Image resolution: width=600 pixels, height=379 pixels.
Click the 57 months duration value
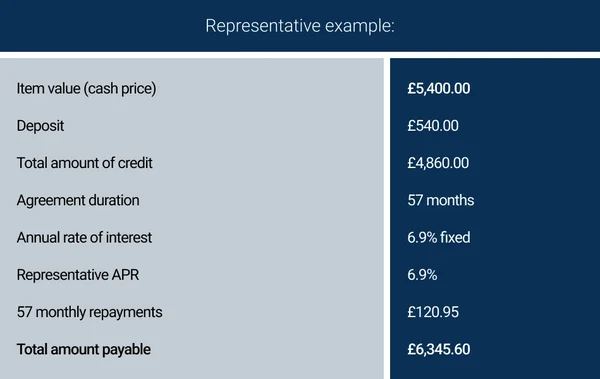tap(441, 200)
